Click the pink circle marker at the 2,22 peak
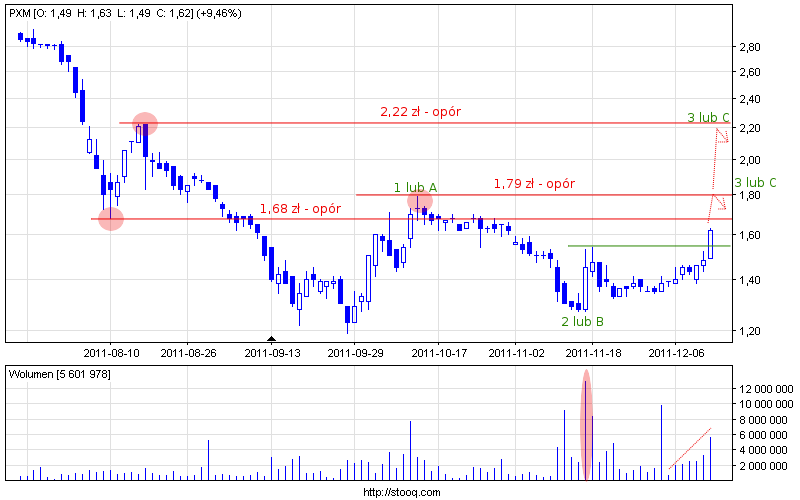The image size is (800, 500). pos(144,124)
